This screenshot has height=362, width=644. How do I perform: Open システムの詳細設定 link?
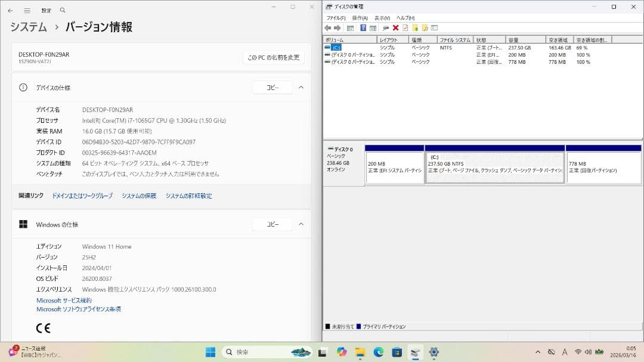189,196
